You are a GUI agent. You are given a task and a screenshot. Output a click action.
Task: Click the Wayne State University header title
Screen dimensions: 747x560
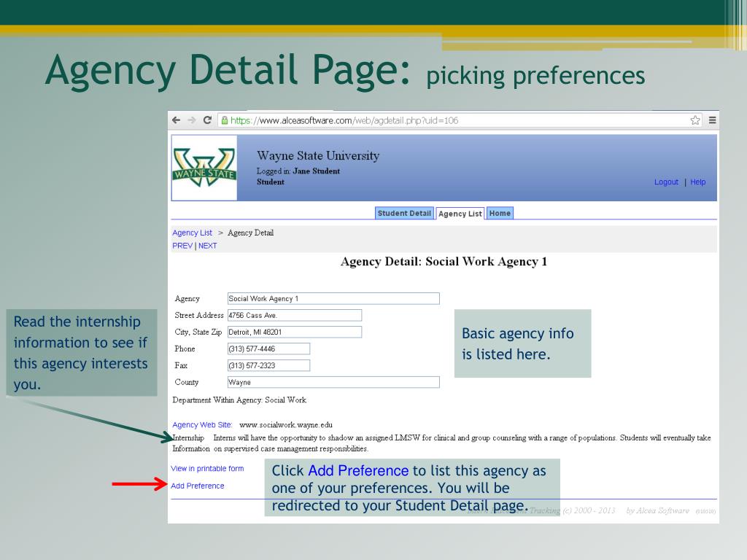[318, 156]
